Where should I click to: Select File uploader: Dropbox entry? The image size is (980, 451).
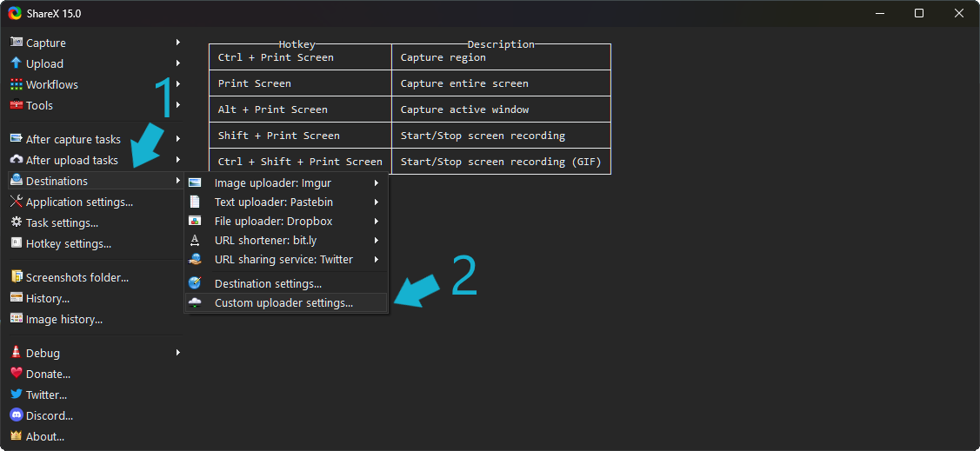click(x=286, y=221)
